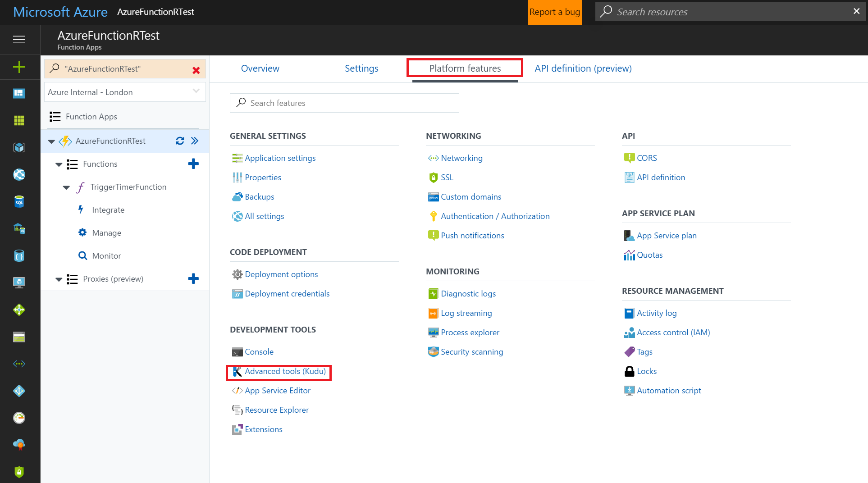Open All settings link
Screen dimensions: 868x483
[265, 216]
